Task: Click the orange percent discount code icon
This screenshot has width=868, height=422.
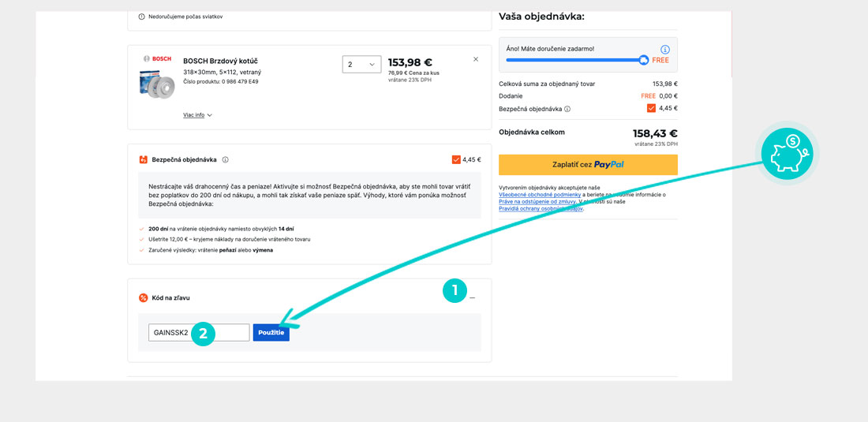Action: pyautogui.click(x=143, y=297)
